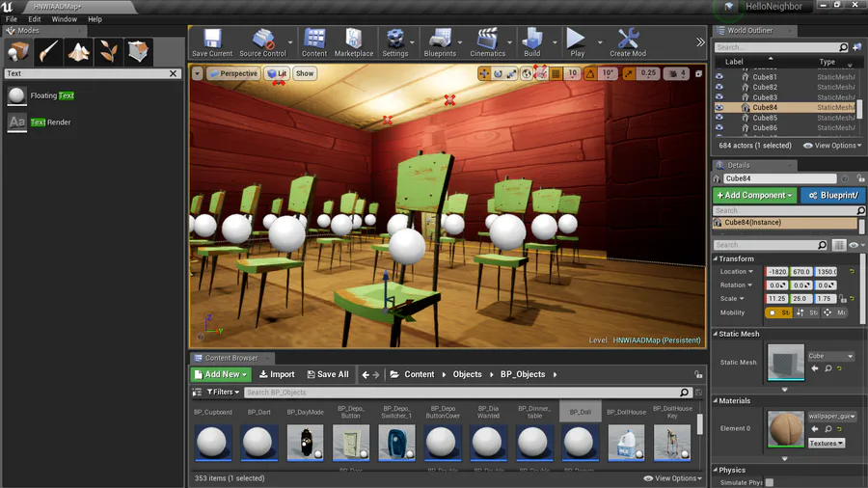
Task: Toggle Simulate Physics checkbox
Action: [769, 482]
